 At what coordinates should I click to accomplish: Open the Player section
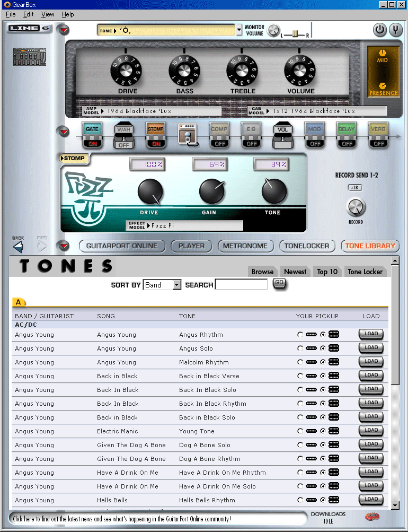[191, 246]
